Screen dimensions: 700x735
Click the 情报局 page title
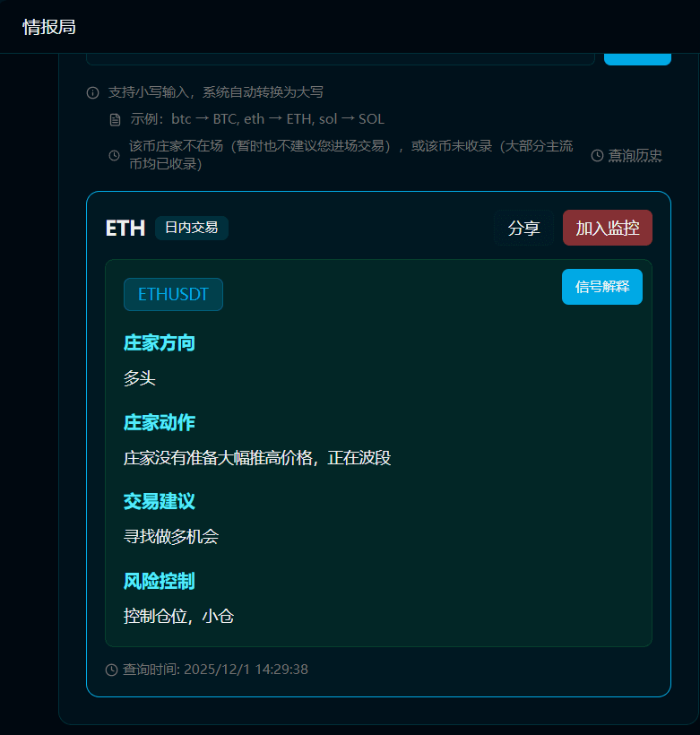click(x=49, y=27)
